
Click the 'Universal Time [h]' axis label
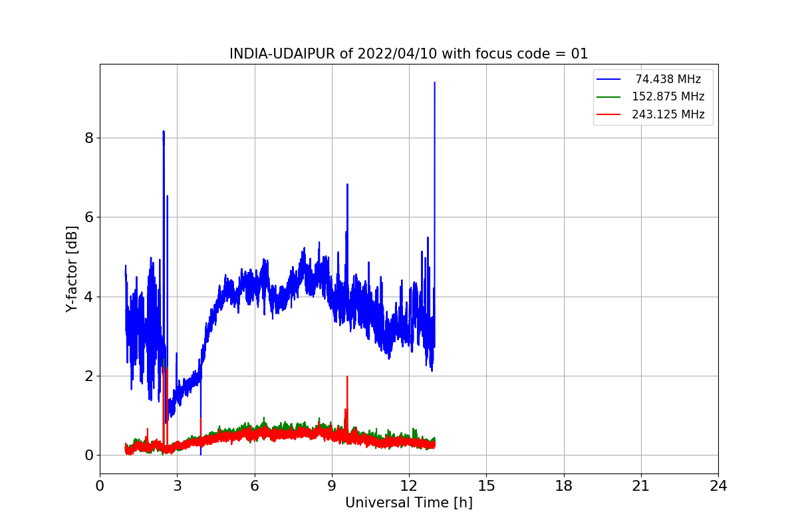(x=409, y=503)
